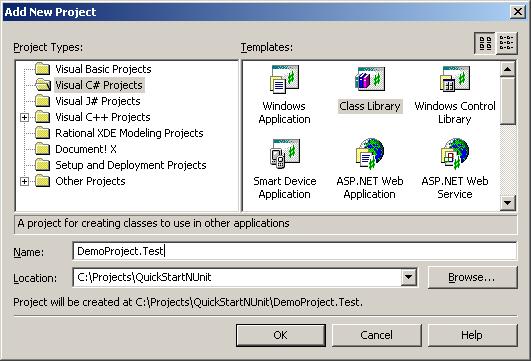
Task: Click the 'Class Library' template caption
Action: [370, 106]
